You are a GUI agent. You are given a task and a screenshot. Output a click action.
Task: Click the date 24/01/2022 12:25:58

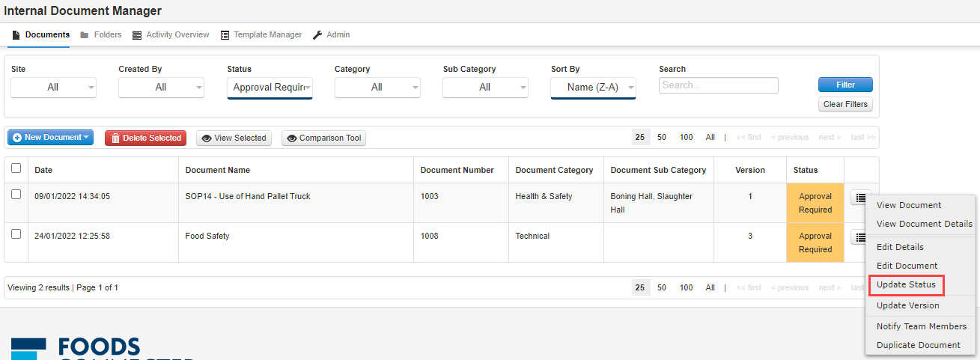pos(72,236)
